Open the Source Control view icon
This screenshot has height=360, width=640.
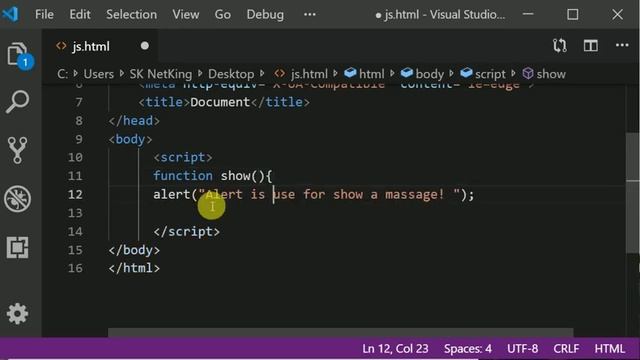click(x=18, y=150)
